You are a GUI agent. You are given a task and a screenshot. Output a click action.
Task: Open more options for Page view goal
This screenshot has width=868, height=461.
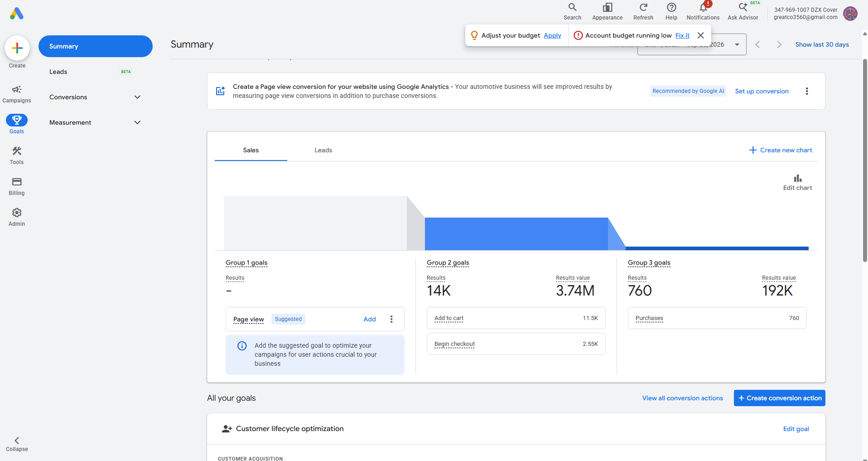[x=391, y=319]
